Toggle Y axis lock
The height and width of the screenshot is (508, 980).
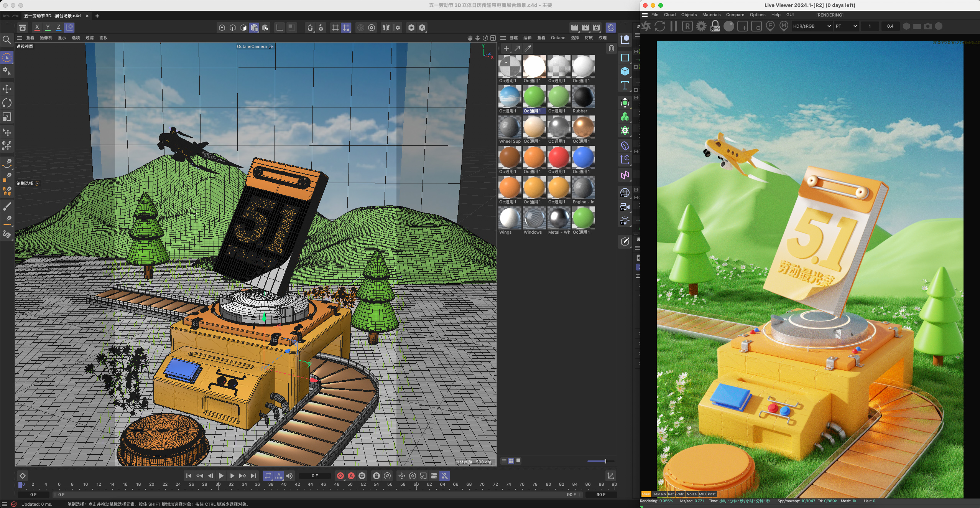(x=48, y=28)
